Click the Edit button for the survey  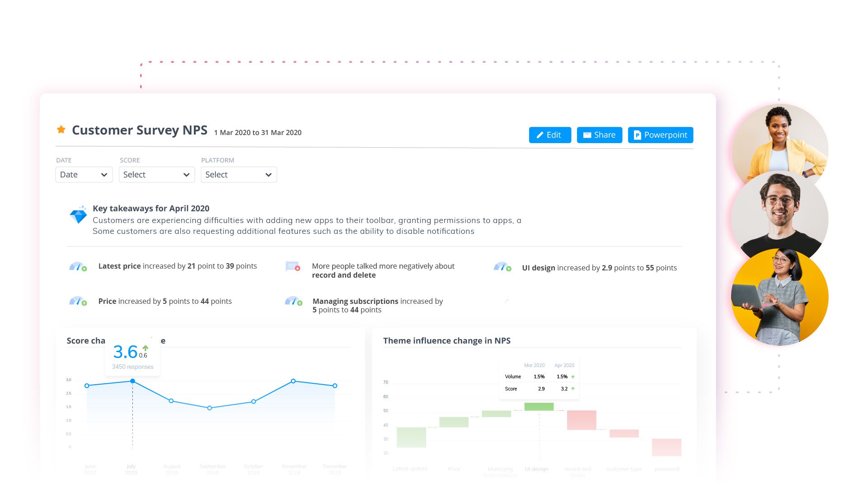[549, 135]
